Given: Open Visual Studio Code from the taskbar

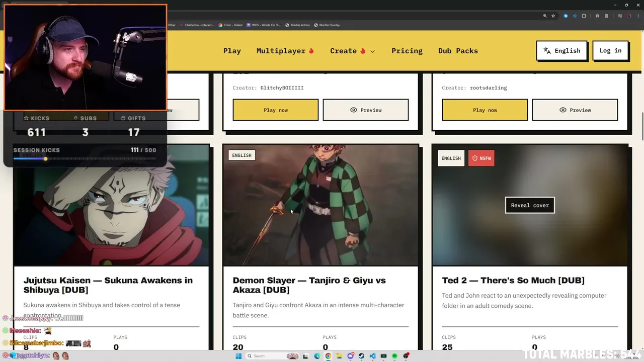Looking at the screenshot, I should [x=372, y=356].
